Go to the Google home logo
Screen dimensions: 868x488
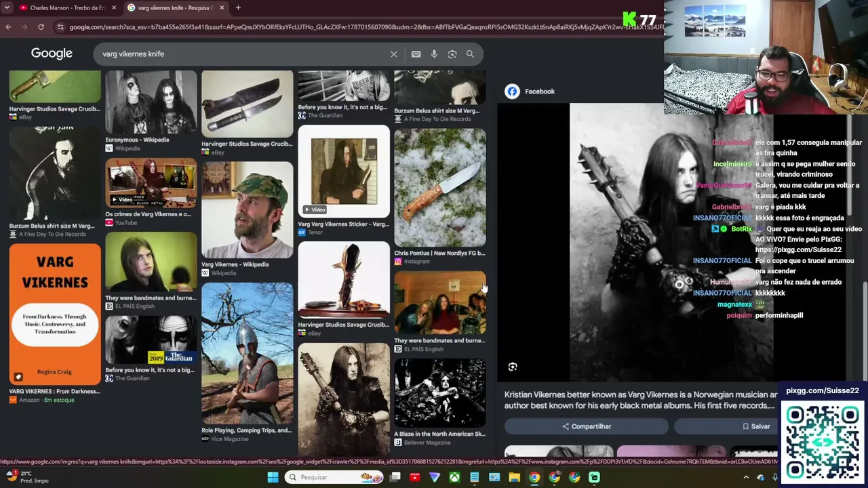pos(52,54)
